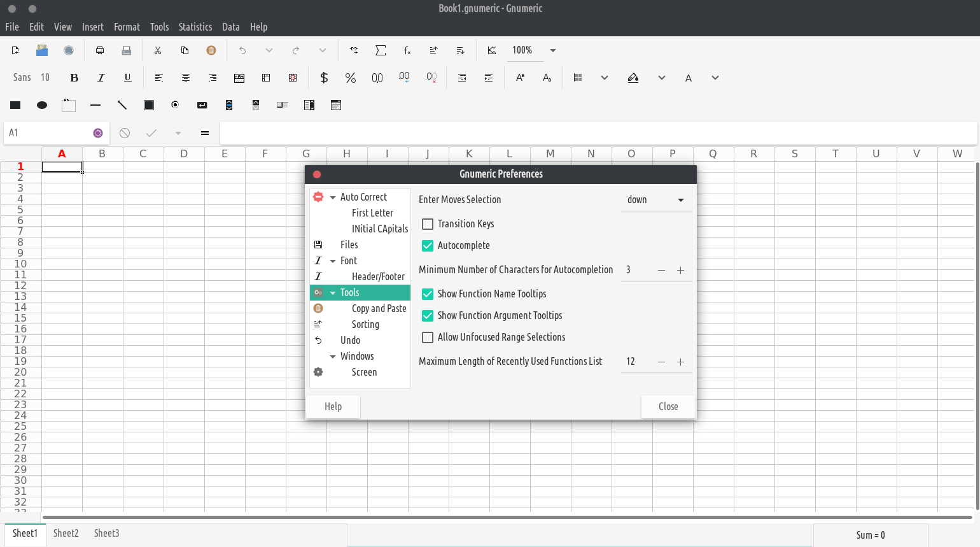This screenshot has height=547, width=980.
Task: Click the Close button in Preferences
Action: [x=668, y=407]
